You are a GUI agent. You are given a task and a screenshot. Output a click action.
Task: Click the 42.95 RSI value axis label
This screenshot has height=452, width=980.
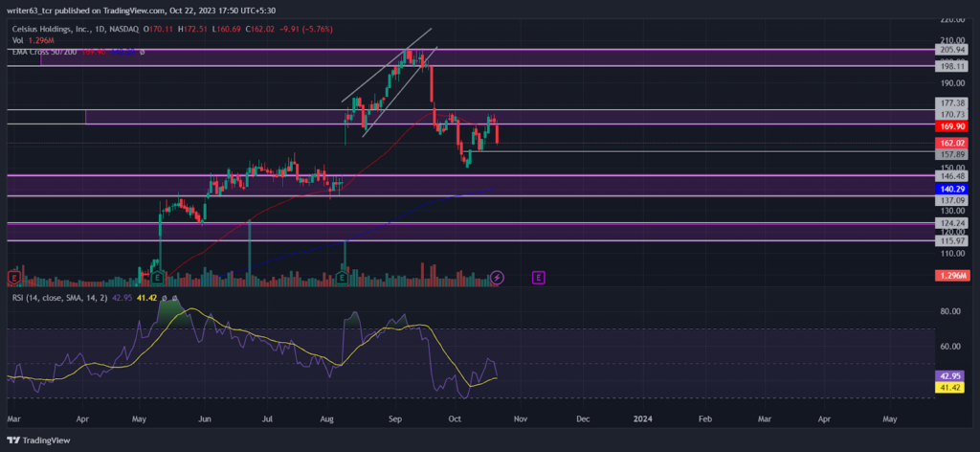952,376
